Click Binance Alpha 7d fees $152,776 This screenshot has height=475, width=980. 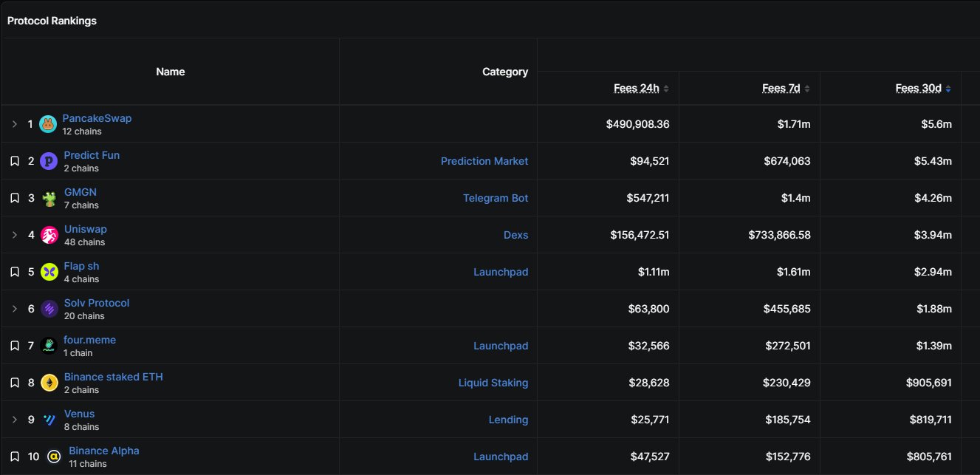787,457
